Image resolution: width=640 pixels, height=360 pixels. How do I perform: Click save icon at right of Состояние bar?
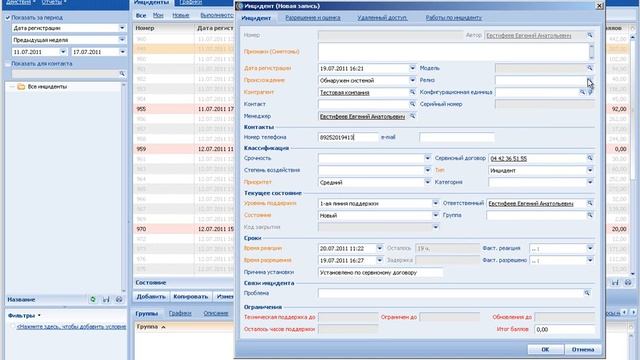coord(615,282)
